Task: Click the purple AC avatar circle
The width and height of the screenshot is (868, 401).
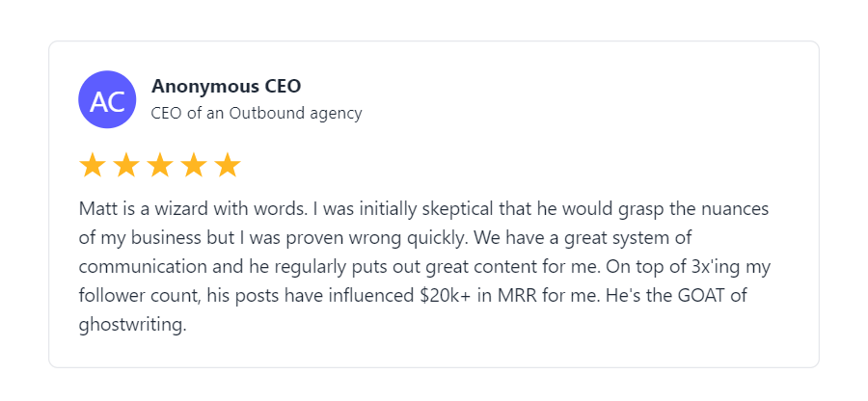Action: click(107, 99)
